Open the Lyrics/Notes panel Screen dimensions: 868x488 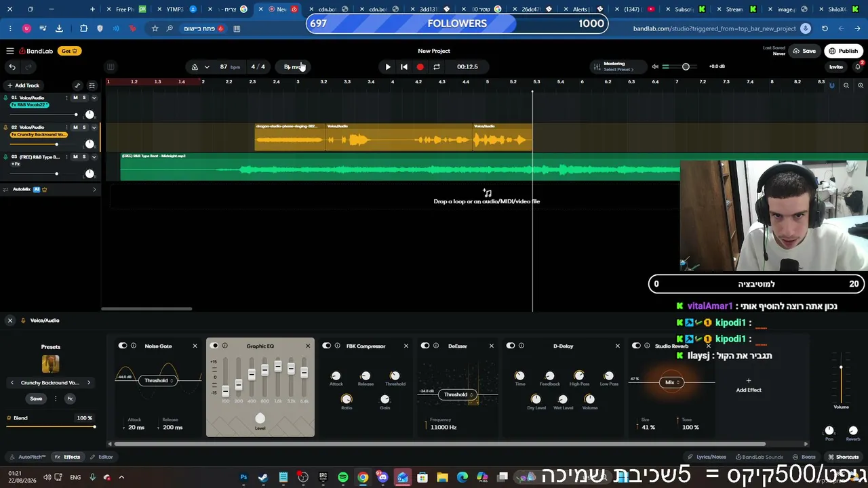coord(707,457)
